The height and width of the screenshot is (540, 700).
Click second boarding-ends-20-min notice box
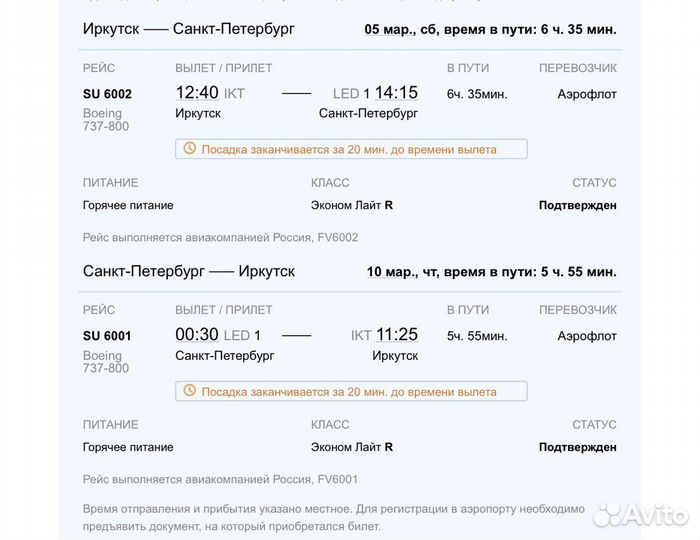point(351,391)
